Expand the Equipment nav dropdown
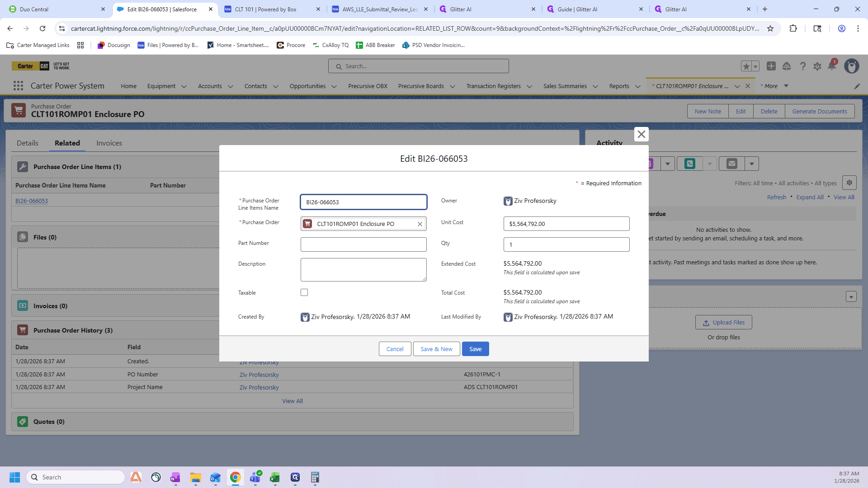 pyautogui.click(x=184, y=86)
